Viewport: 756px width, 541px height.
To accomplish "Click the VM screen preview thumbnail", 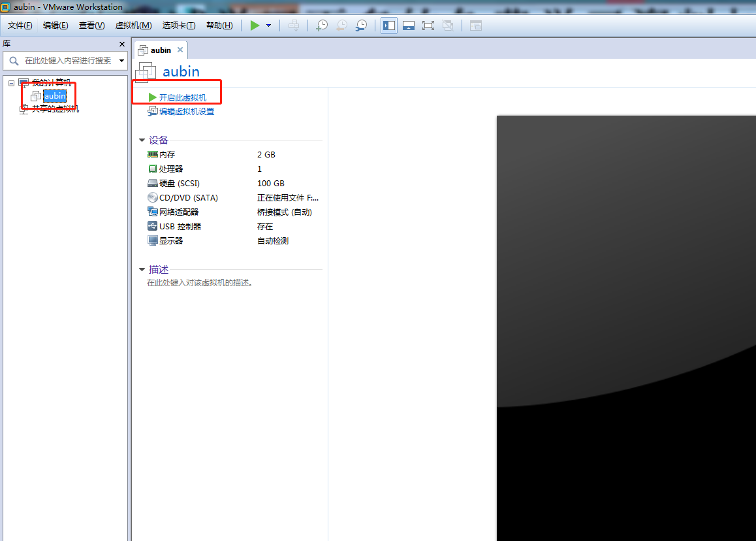I will [x=626, y=328].
